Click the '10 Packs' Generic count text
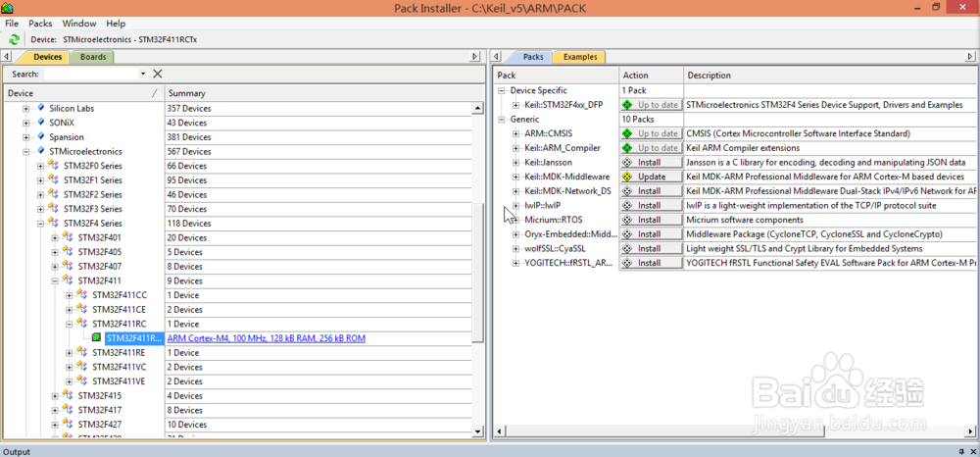 (x=638, y=120)
